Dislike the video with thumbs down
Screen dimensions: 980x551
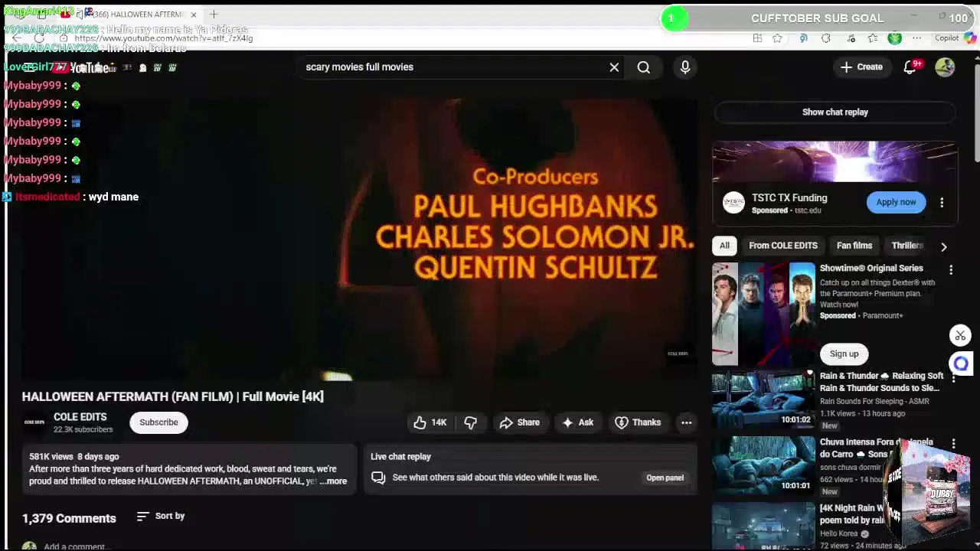(471, 422)
